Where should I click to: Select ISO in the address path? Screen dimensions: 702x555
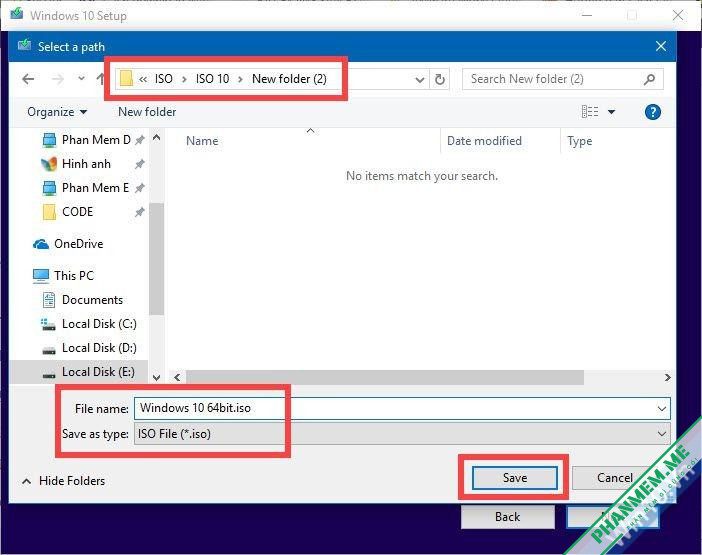click(163, 79)
